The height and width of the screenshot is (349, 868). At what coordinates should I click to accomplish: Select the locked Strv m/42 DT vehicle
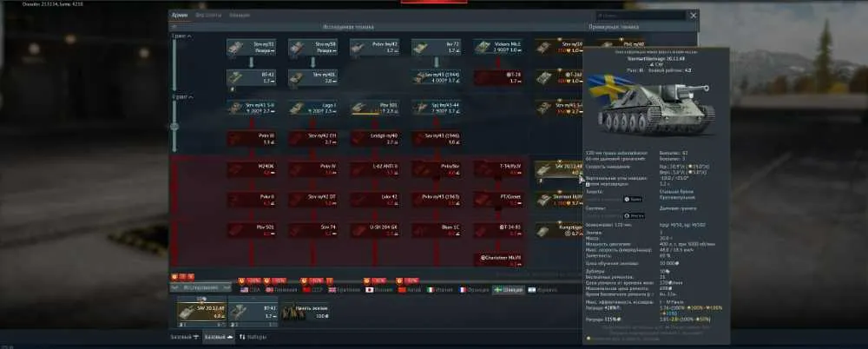coord(312,200)
